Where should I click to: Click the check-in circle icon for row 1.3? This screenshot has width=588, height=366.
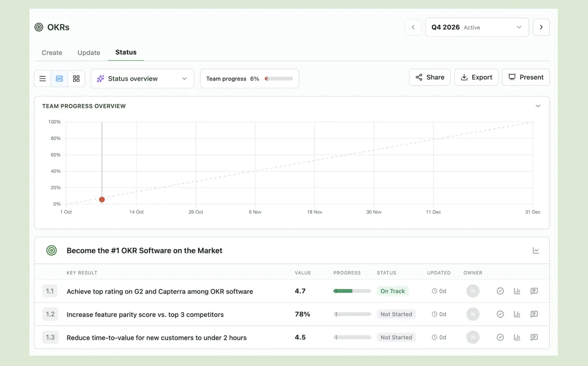pos(500,337)
